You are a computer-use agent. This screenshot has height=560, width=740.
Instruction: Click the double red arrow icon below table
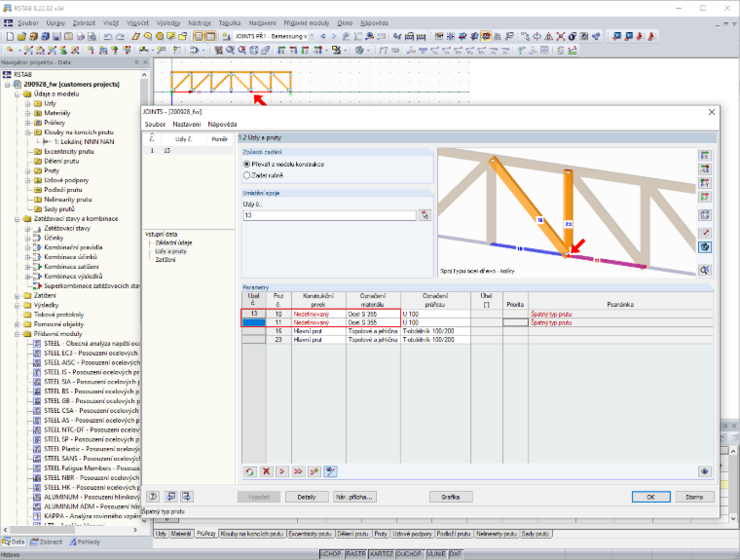(298, 471)
